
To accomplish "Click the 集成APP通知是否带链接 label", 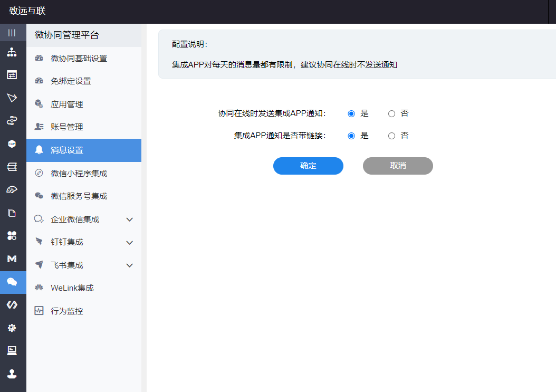I will (x=280, y=136).
